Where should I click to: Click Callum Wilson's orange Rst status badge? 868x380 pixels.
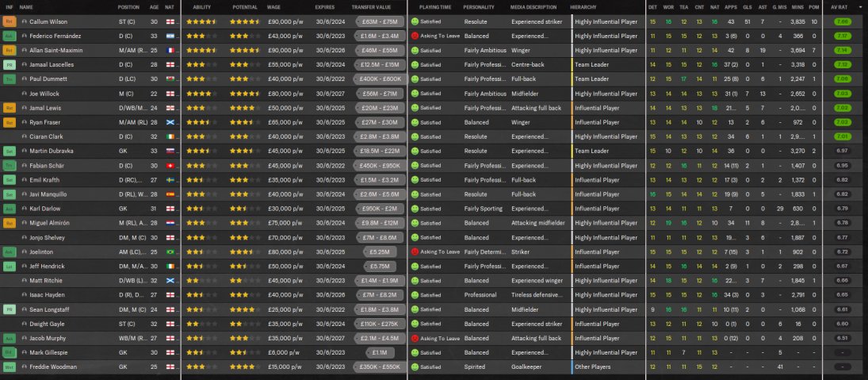point(10,21)
